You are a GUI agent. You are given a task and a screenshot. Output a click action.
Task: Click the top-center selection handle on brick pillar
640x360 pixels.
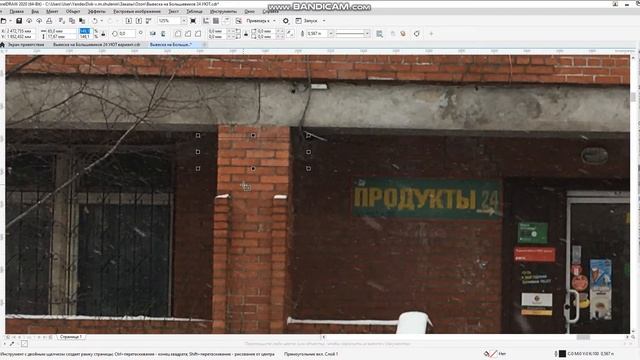pyautogui.click(x=253, y=135)
